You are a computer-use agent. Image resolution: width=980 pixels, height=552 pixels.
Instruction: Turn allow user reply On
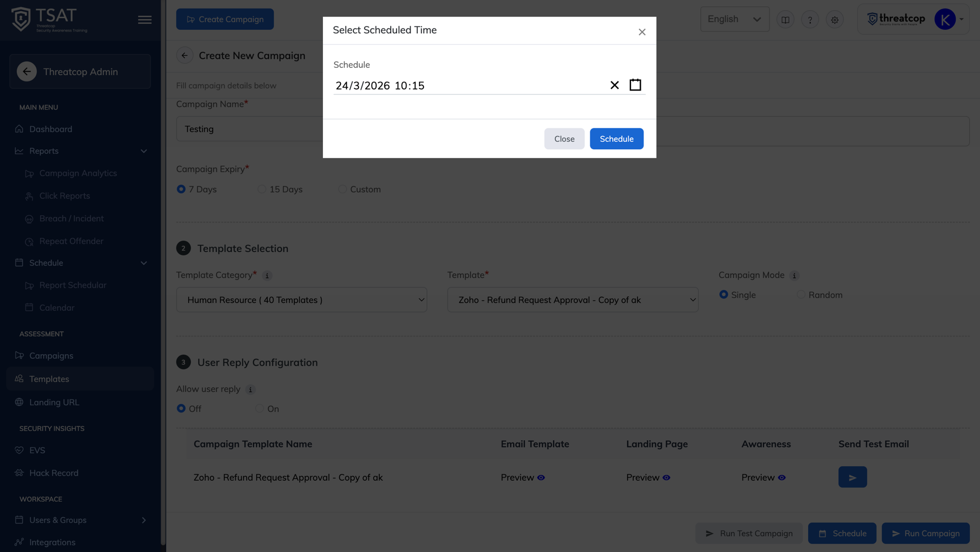tap(267, 408)
